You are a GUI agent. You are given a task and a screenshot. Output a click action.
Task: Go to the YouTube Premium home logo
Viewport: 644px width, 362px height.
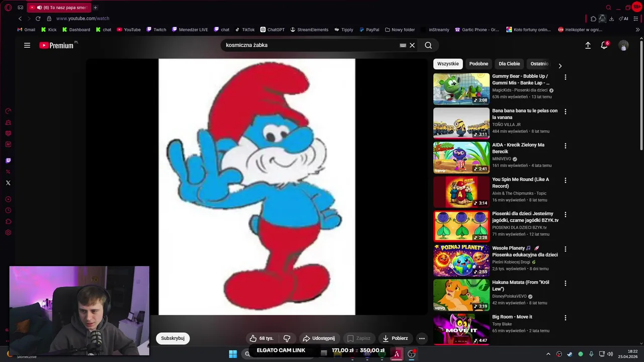[x=56, y=45]
